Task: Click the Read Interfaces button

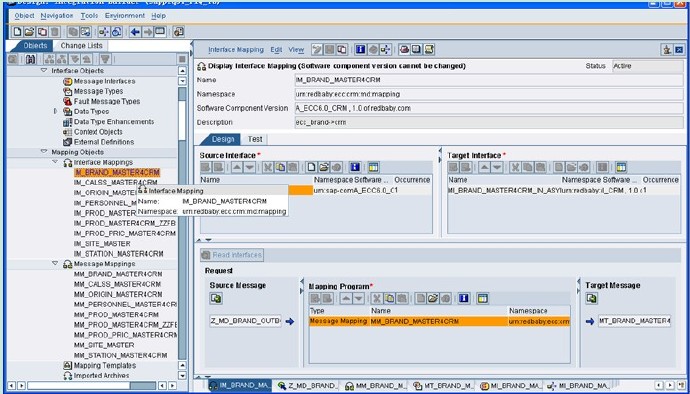Action: pyautogui.click(x=232, y=255)
